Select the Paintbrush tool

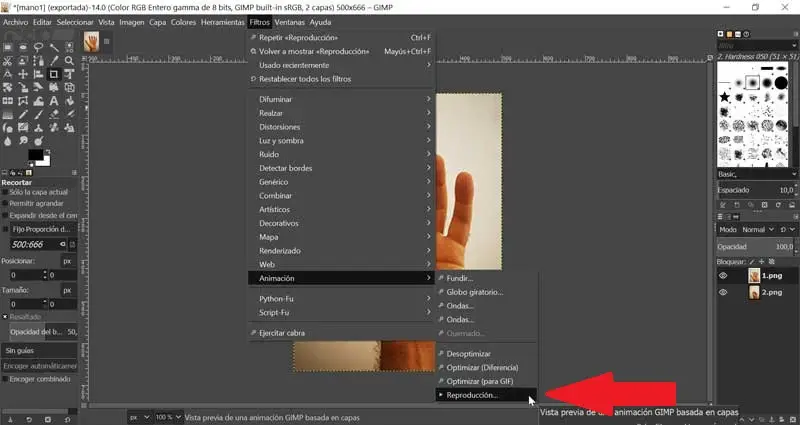click(x=38, y=115)
